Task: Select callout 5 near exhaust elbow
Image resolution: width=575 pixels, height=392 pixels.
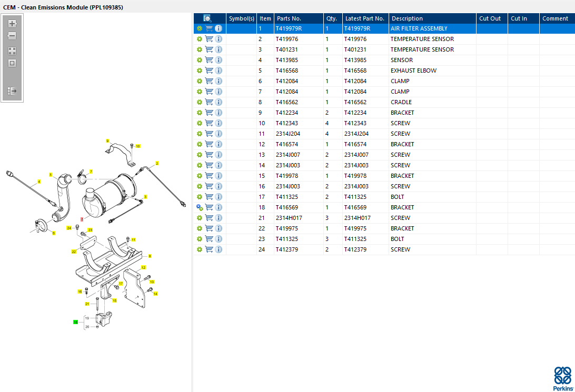Action: click(51, 175)
